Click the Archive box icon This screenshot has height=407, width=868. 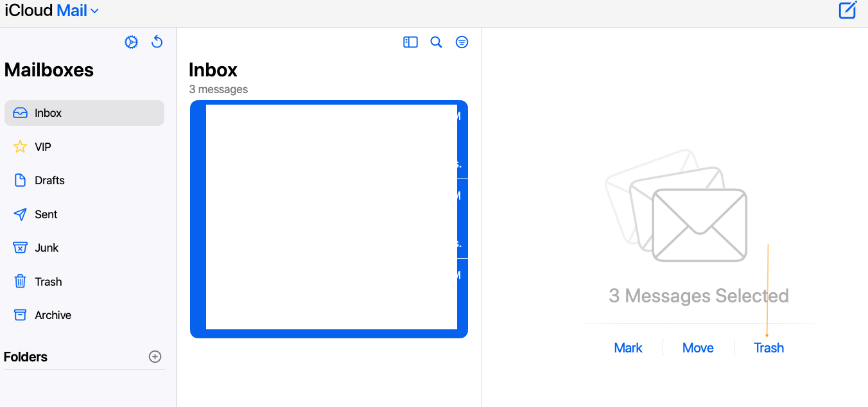[x=21, y=315]
